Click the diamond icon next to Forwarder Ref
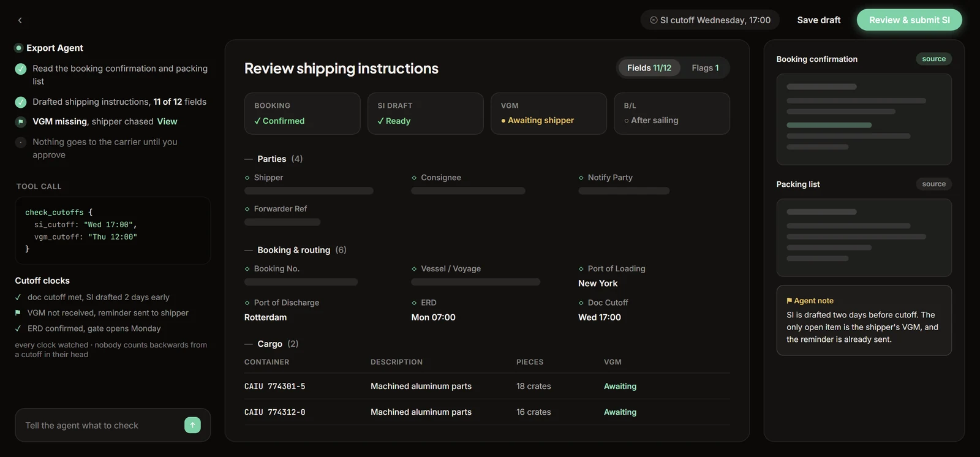The width and height of the screenshot is (980, 457). tap(247, 209)
